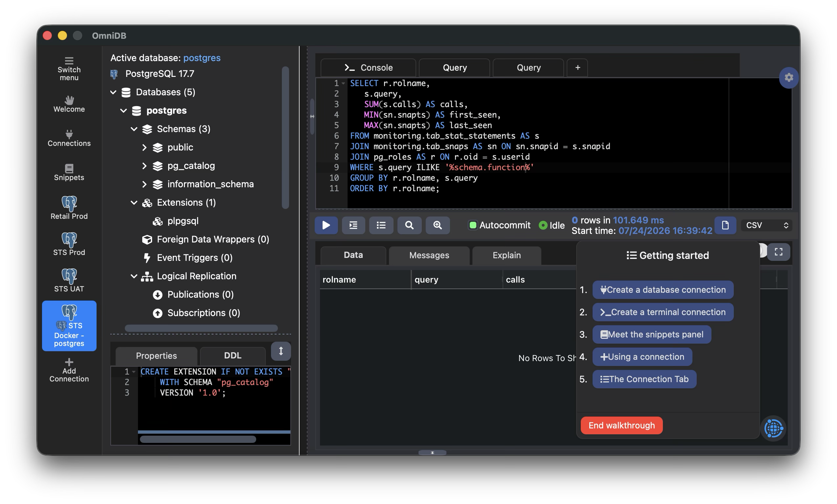Click the PostgreSQL 17.7 elephant icon

point(114,74)
